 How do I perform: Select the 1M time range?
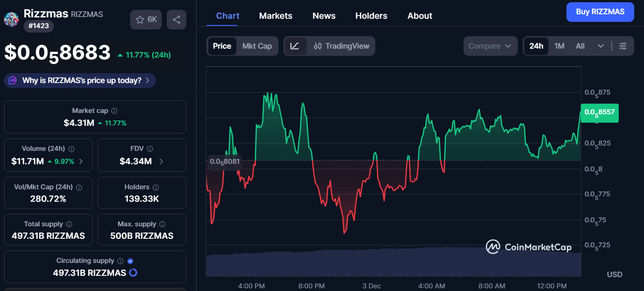click(x=559, y=46)
